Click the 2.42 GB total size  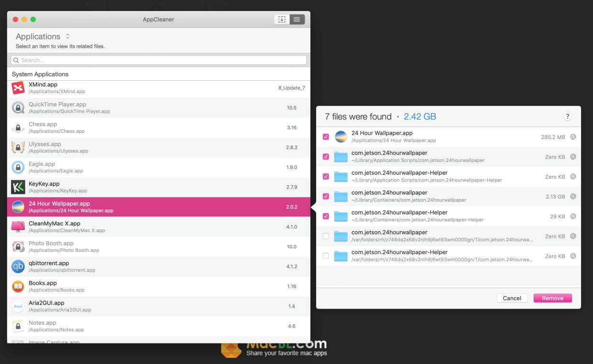[420, 117]
